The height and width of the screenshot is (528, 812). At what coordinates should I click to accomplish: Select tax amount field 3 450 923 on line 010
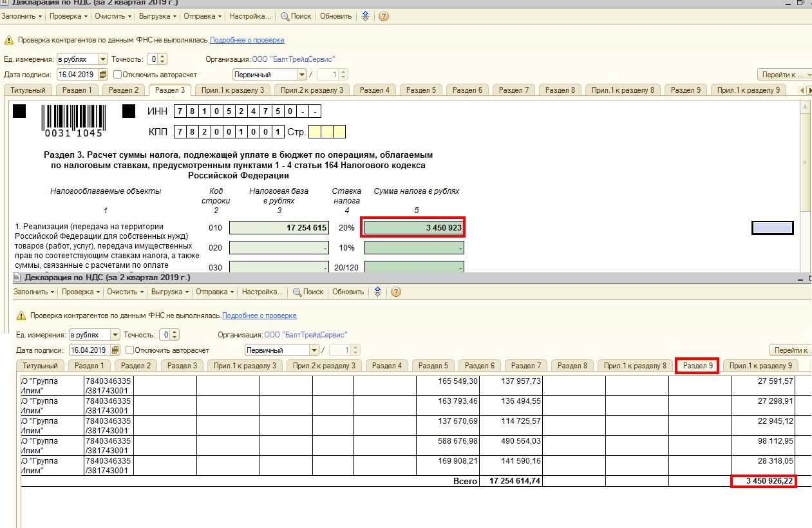(413, 228)
